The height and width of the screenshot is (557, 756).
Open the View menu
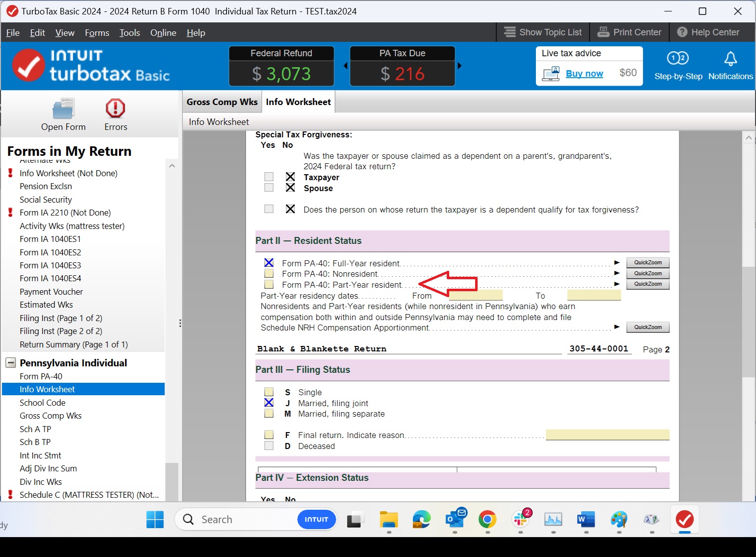tap(65, 33)
